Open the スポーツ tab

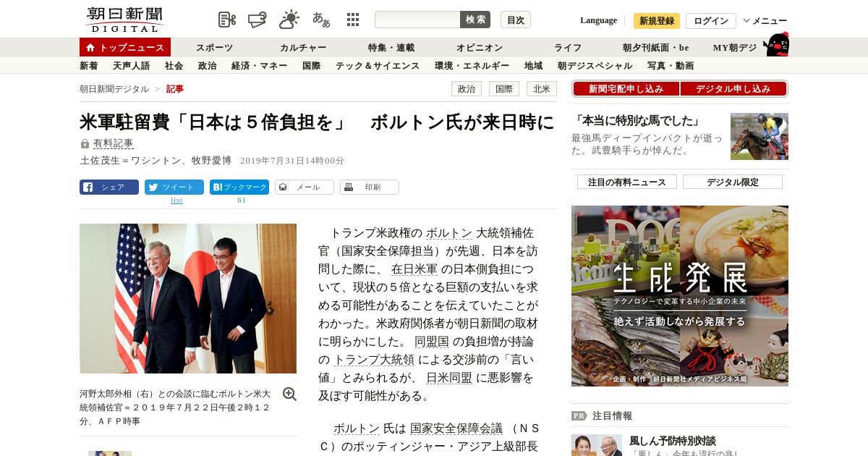(215, 48)
